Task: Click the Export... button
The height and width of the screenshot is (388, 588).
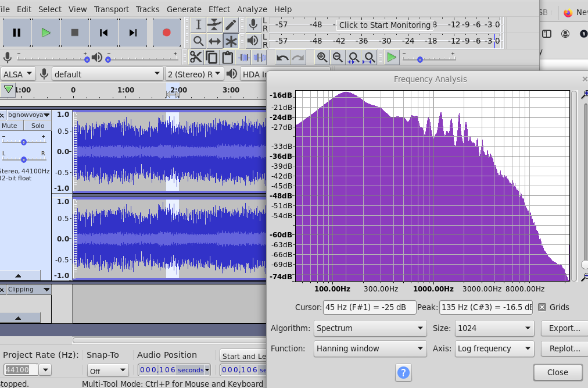Action: pyautogui.click(x=564, y=328)
